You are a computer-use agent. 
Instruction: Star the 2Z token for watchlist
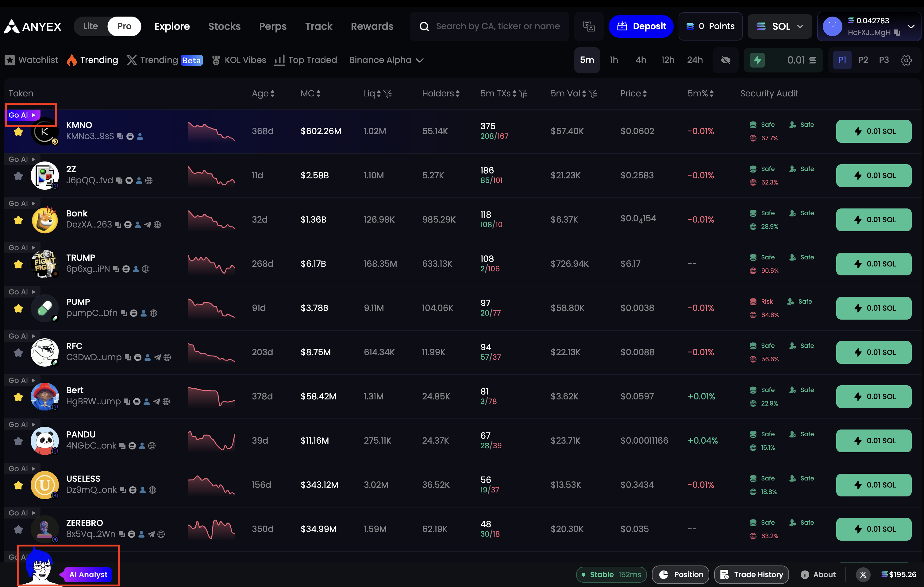(x=18, y=176)
